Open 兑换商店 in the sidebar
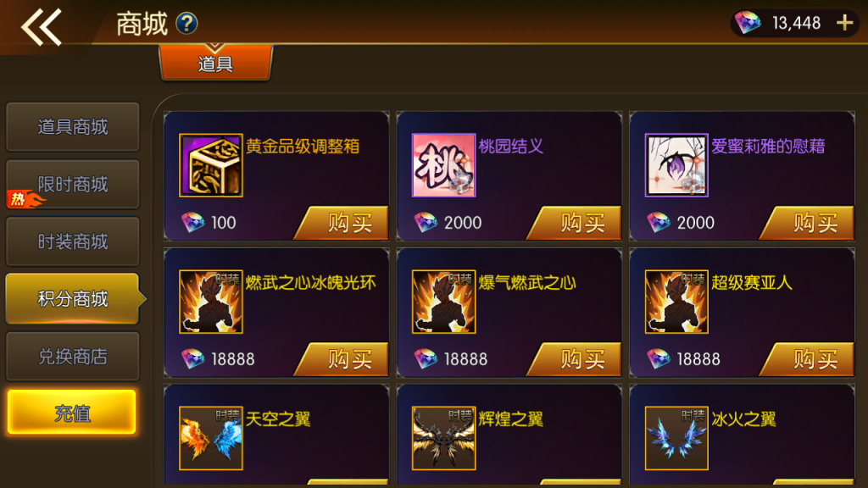 tap(73, 357)
